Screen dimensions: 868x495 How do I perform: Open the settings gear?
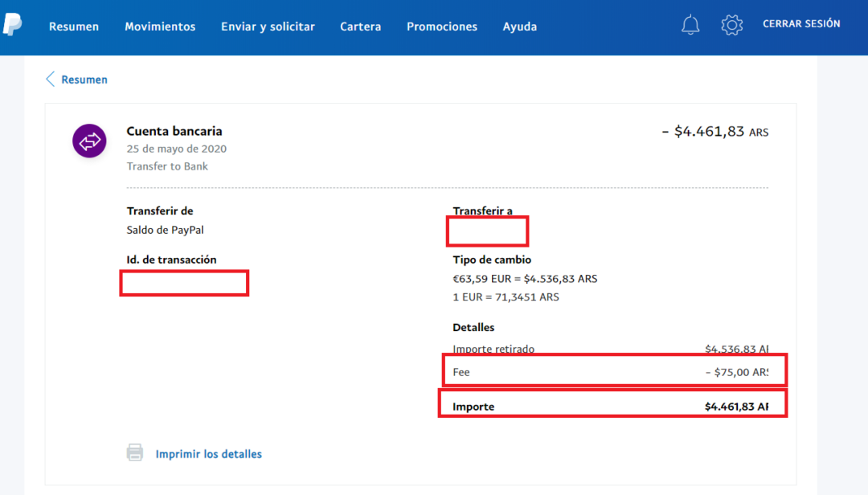point(731,25)
